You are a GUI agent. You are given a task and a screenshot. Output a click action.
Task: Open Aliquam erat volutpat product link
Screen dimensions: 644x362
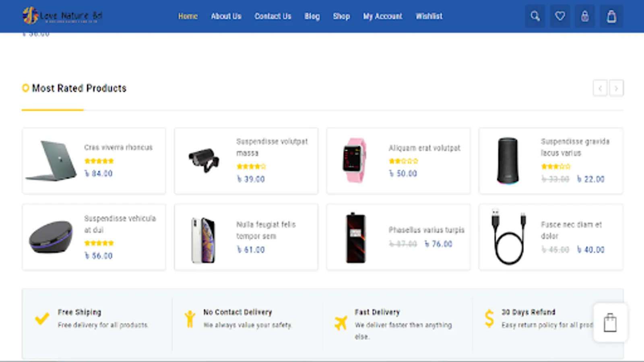(x=424, y=148)
